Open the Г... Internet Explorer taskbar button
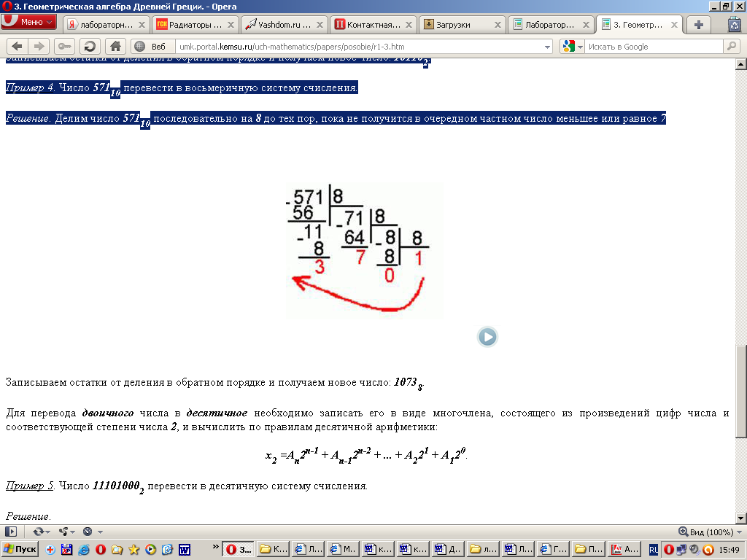Image resolution: width=747 pixels, height=560 pixels. pyautogui.click(x=551, y=549)
